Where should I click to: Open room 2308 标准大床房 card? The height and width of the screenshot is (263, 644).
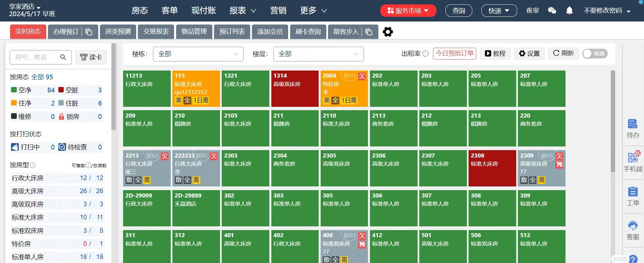pos(492,168)
